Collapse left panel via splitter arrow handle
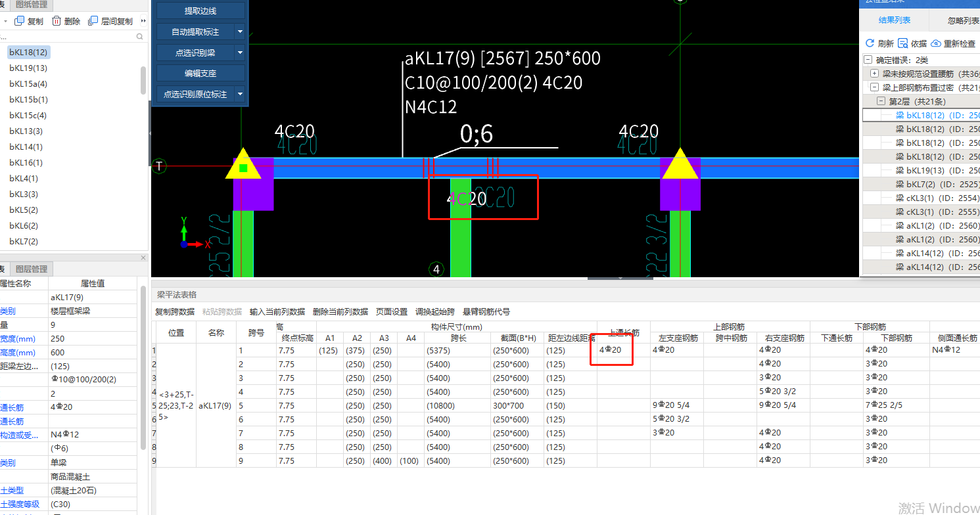Image resolution: width=980 pixels, height=515 pixels. coord(150,133)
